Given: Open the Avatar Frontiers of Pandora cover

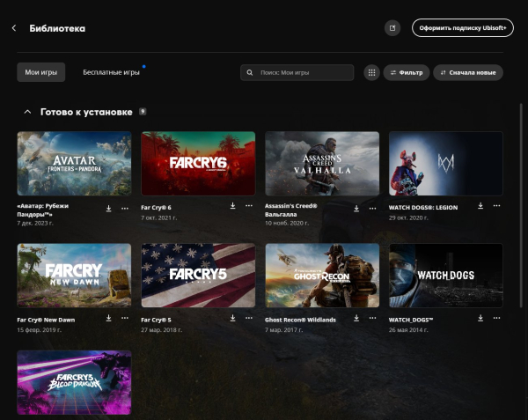Looking at the screenshot, I should coord(74,164).
